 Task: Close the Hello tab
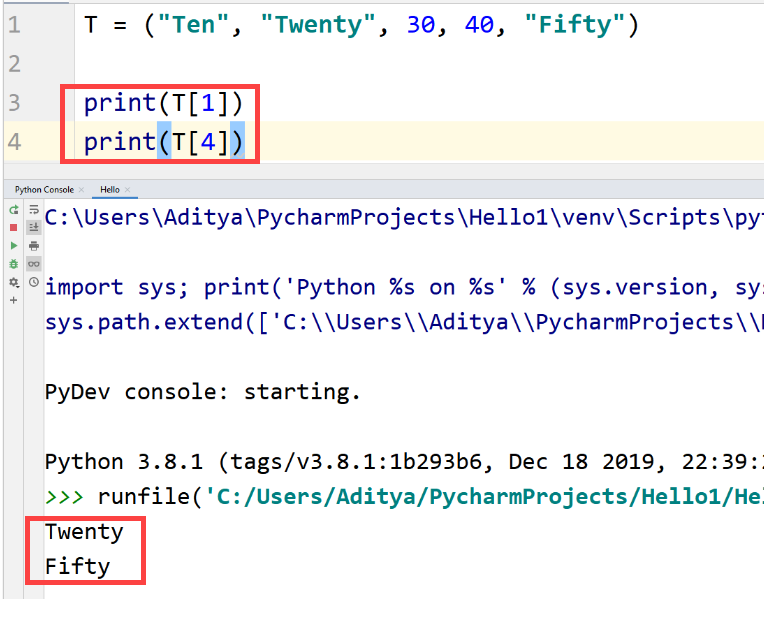pos(127,189)
